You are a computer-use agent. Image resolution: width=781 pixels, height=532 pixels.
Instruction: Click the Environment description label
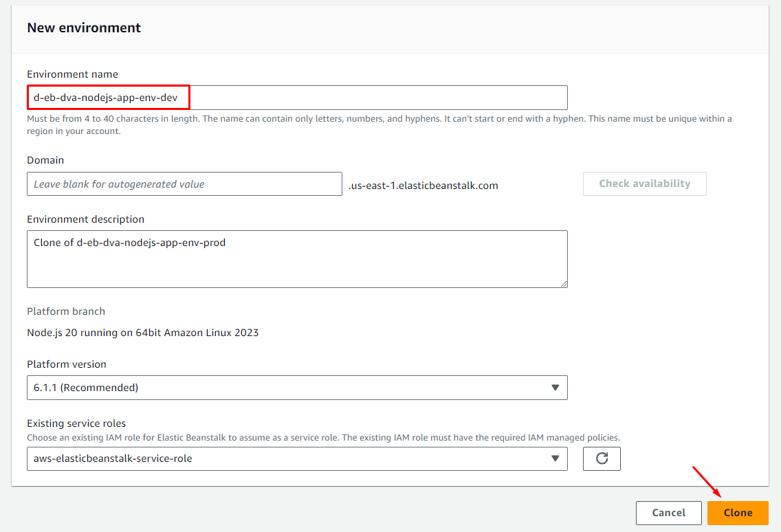click(x=85, y=219)
